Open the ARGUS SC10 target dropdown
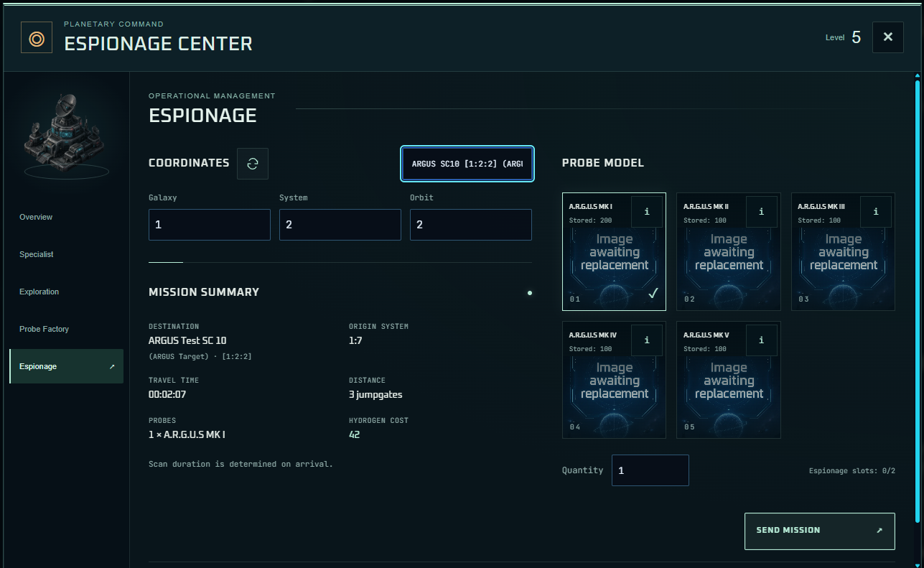 pyautogui.click(x=467, y=164)
